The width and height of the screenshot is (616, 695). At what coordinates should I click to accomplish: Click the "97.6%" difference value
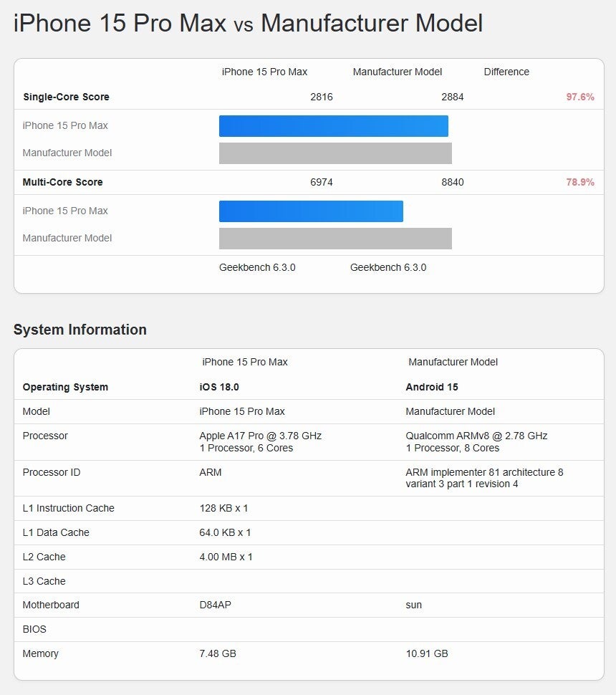pyautogui.click(x=580, y=97)
